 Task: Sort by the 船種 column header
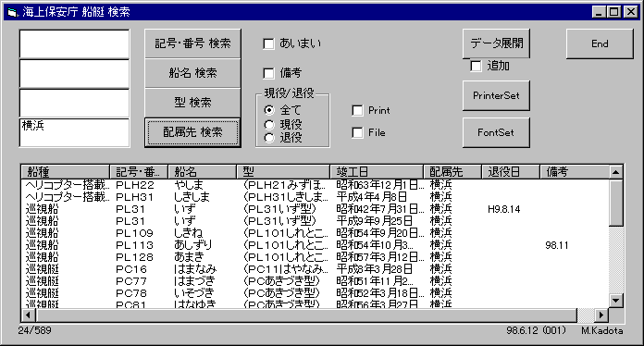(66, 171)
